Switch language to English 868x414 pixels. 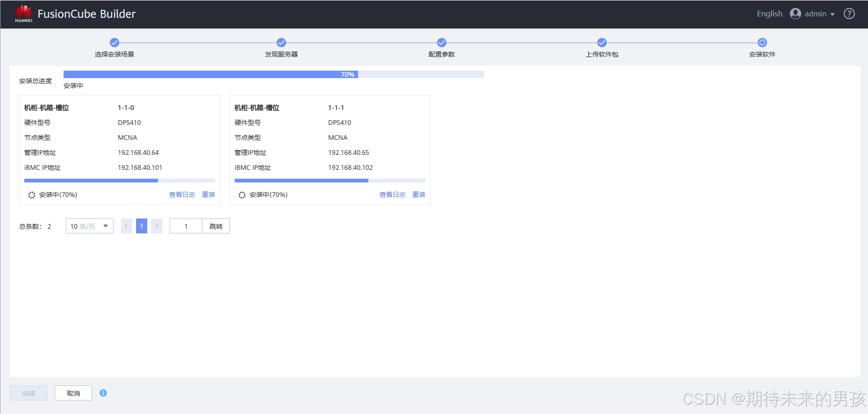point(769,14)
